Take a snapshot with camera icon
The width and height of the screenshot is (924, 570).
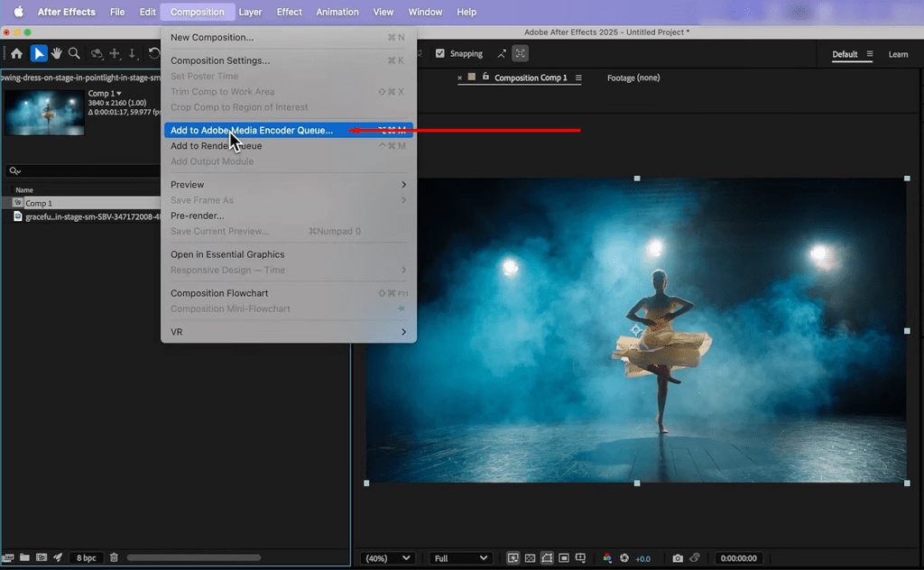click(x=678, y=558)
